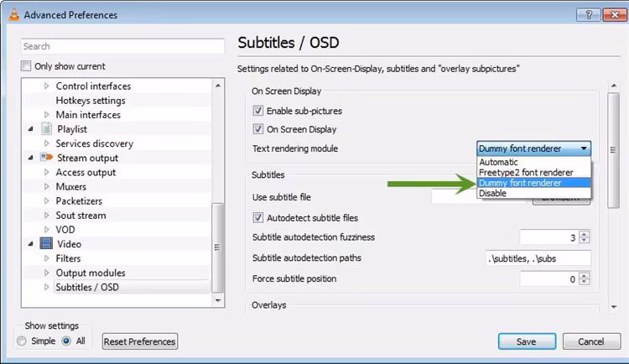
Task: Click the Stream output icon in tree
Action: [46, 158]
